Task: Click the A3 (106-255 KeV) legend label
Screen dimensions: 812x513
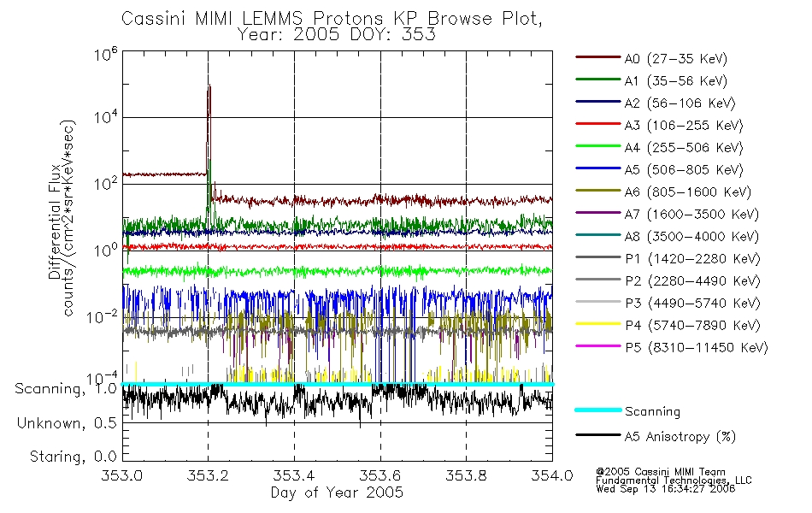Action: click(684, 126)
